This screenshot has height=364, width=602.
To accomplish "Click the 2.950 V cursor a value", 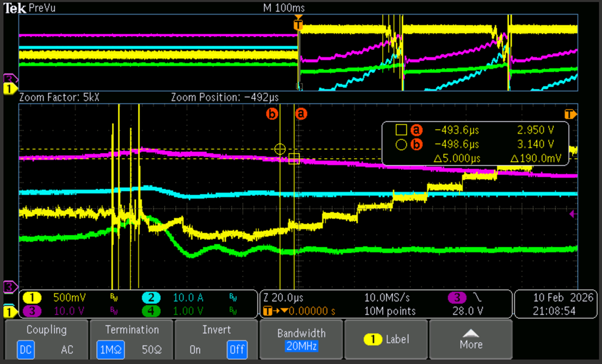I will tap(536, 130).
